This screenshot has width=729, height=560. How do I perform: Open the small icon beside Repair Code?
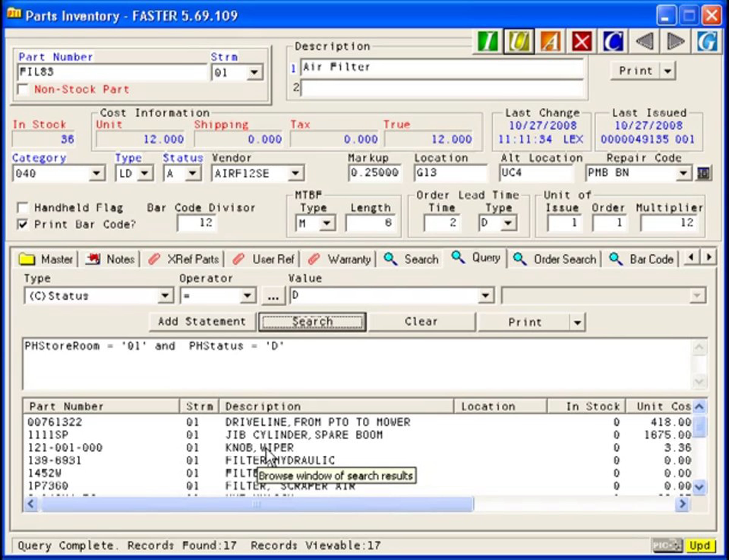[704, 173]
